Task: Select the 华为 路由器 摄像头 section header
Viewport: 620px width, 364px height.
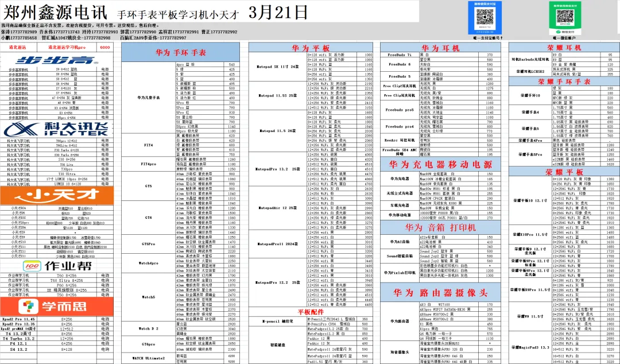Action: coord(440,293)
